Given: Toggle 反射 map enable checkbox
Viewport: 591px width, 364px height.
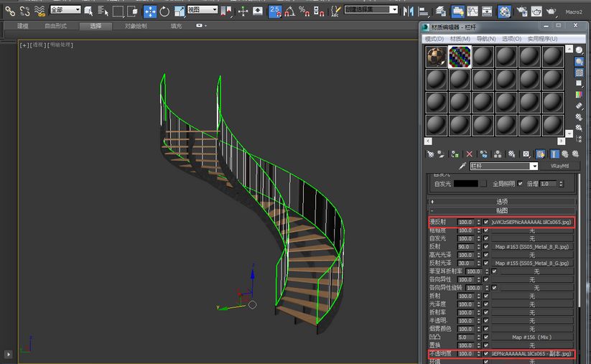Looking at the screenshot, I should click(486, 246).
